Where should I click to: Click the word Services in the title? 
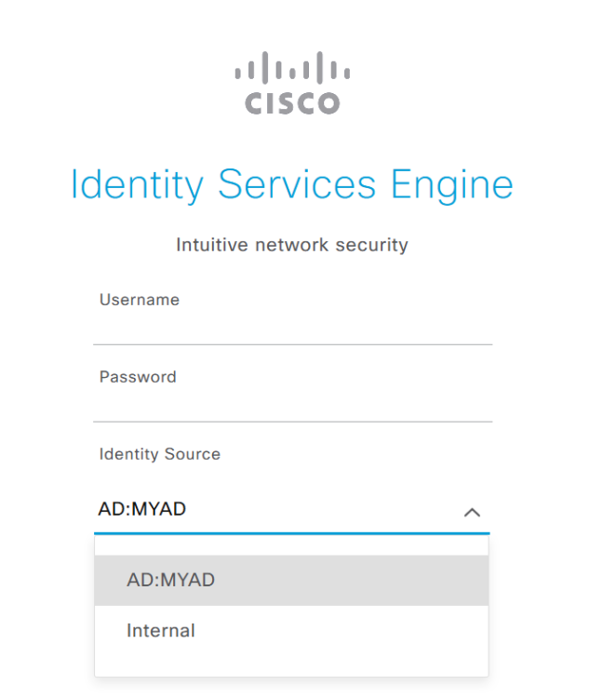(298, 184)
